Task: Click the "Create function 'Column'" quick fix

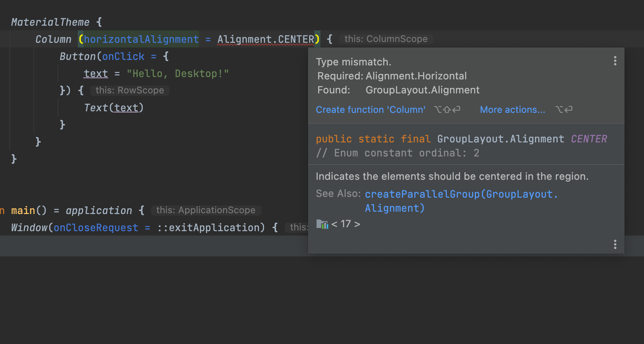Action: pyautogui.click(x=370, y=110)
